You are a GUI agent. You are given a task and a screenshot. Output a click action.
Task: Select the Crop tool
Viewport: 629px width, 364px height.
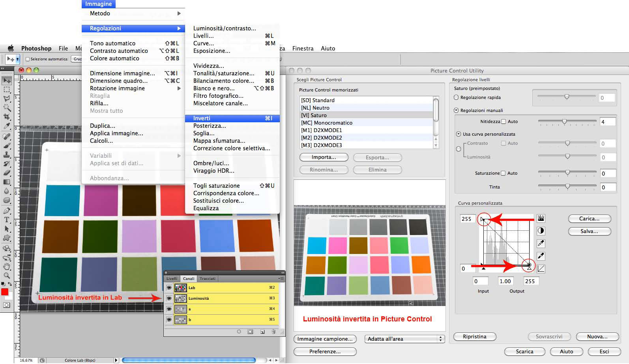[x=7, y=117]
